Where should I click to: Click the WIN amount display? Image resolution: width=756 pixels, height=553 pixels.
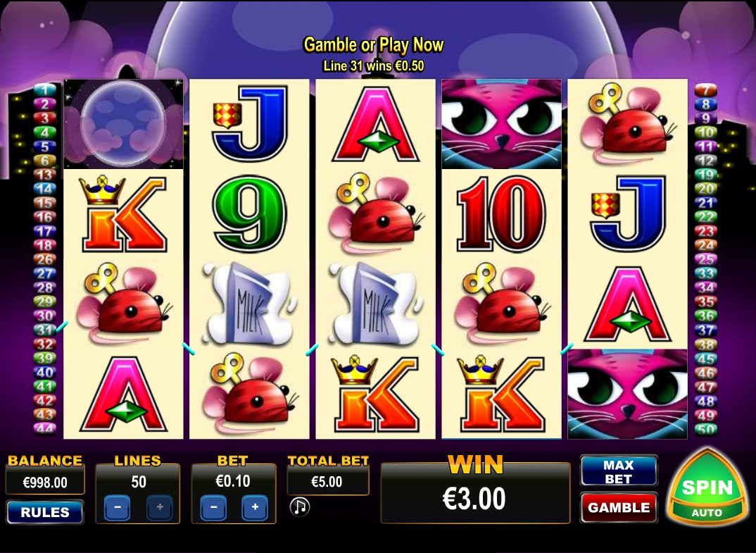tap(475, 493)
